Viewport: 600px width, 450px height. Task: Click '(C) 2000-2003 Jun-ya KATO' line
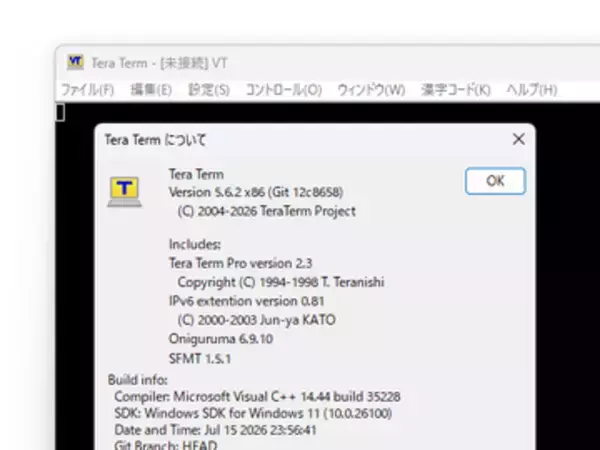tap(256, 320)
